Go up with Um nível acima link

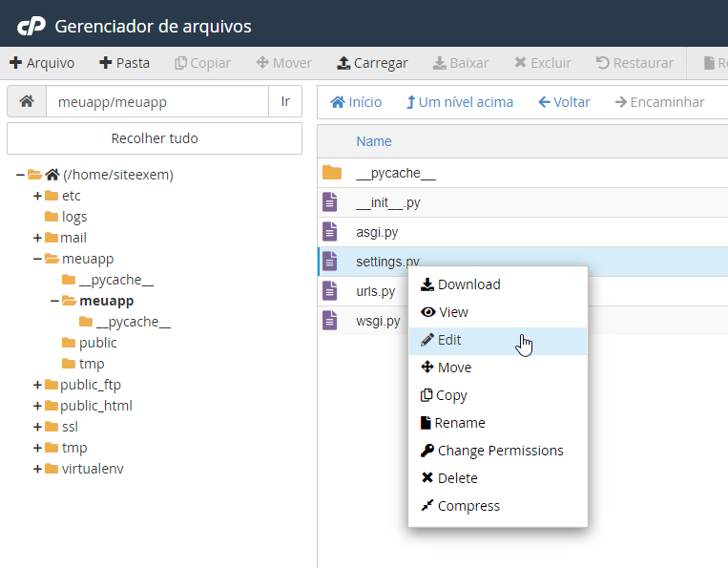(460, 102)
